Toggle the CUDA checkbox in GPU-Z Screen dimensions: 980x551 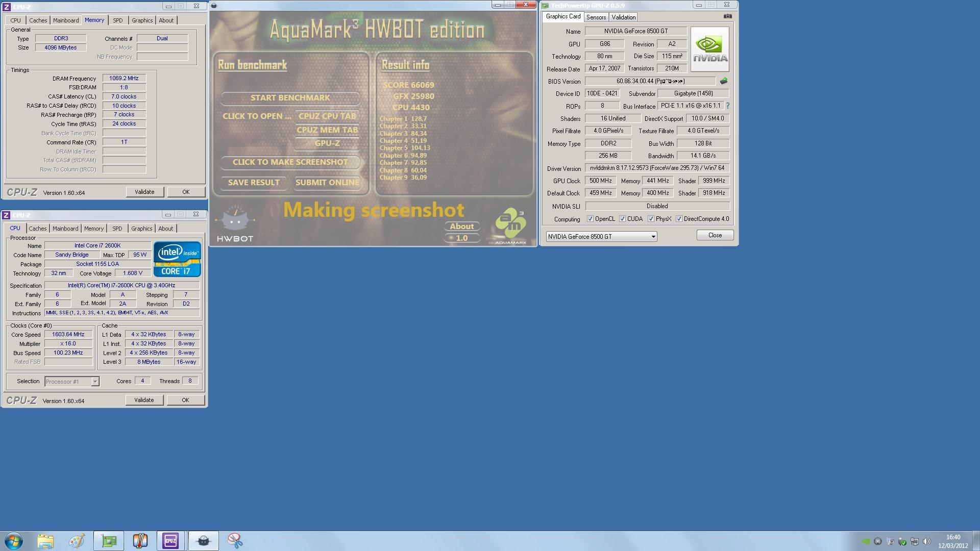click(x=622, y=219)
